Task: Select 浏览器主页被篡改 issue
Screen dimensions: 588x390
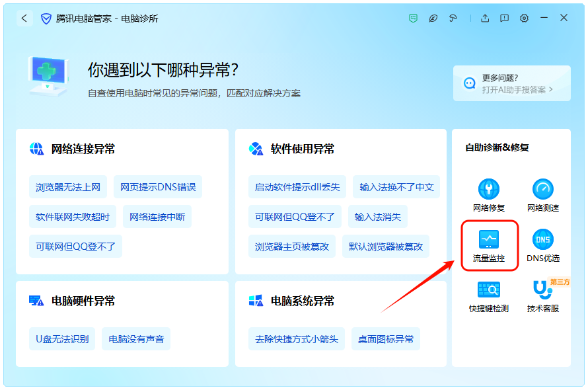Action: [x=292, y=247]
